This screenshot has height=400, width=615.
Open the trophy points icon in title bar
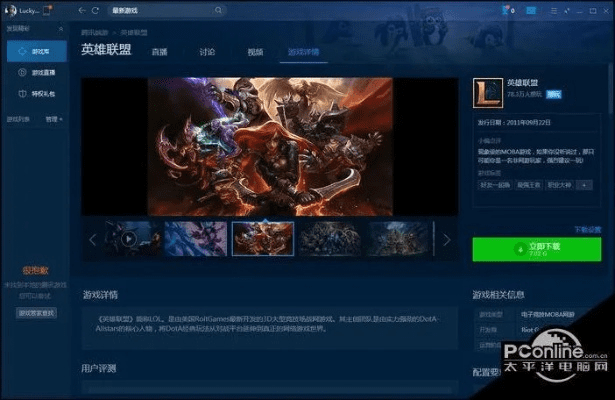pyautogui.click(x=507, y=10)
